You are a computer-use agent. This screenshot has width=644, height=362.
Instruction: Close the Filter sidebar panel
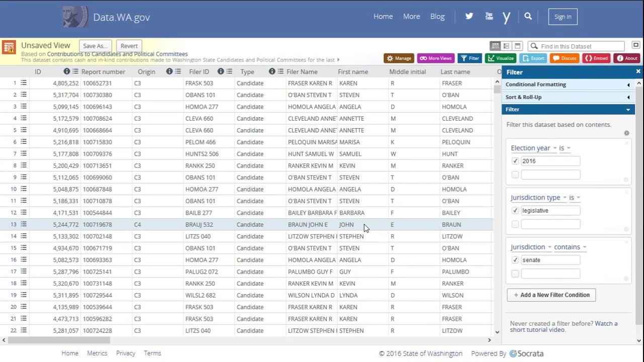638,72
